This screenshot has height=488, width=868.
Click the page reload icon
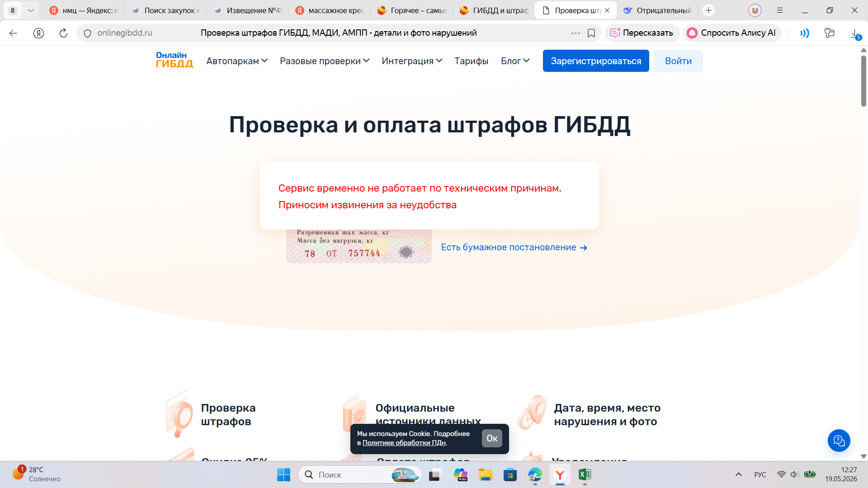(63, 33)
